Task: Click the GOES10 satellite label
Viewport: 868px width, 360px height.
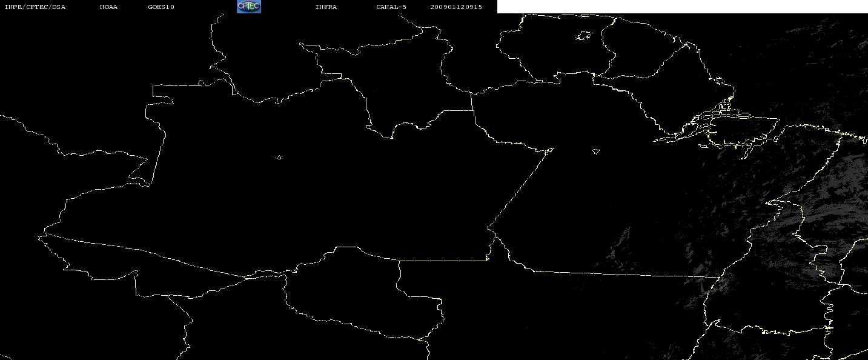Action: click(161, 7)
